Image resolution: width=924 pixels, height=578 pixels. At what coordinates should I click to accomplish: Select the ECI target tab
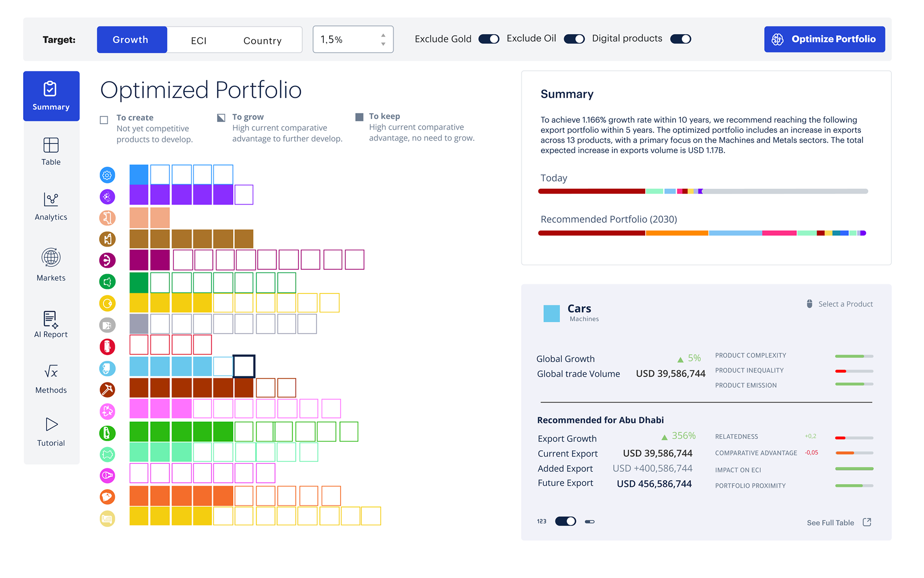pyautogui.click(x=199, y=40)
